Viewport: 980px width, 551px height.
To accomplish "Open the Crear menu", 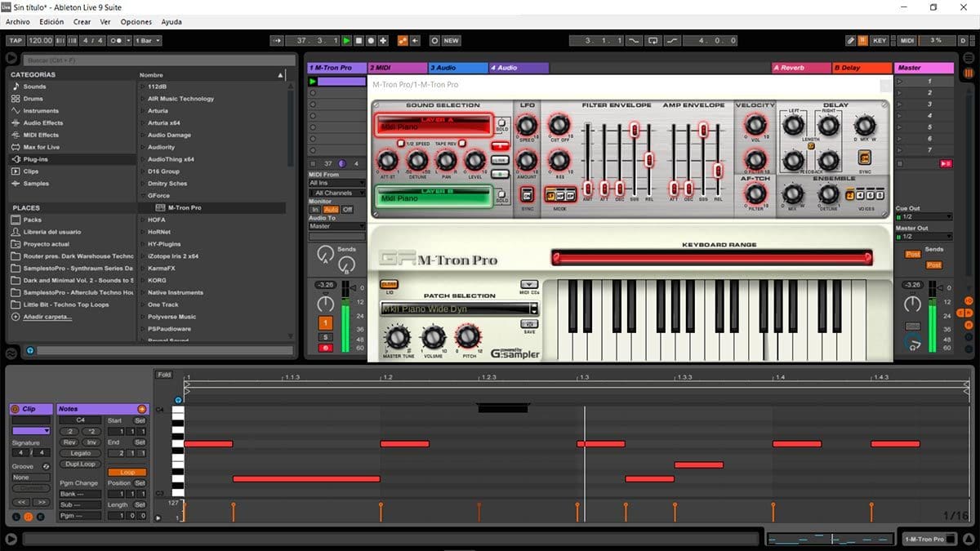I will (82, 22).
